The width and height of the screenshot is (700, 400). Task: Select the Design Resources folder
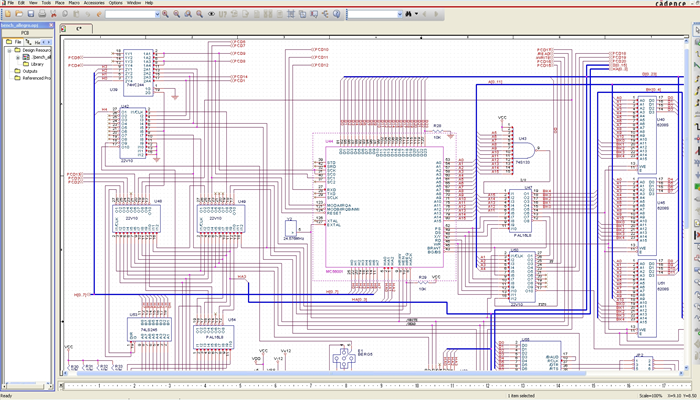[33, 50]
